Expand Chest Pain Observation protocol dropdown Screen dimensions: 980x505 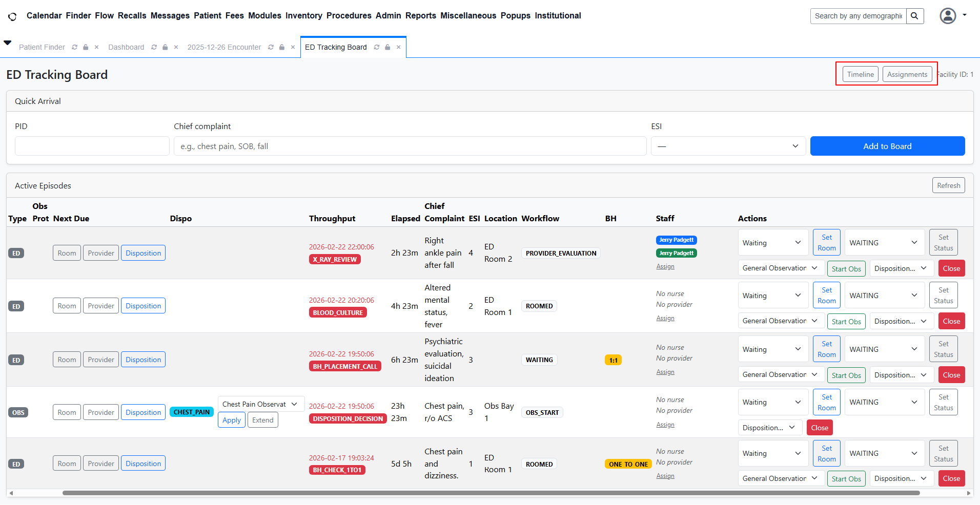tap(260, 404)
